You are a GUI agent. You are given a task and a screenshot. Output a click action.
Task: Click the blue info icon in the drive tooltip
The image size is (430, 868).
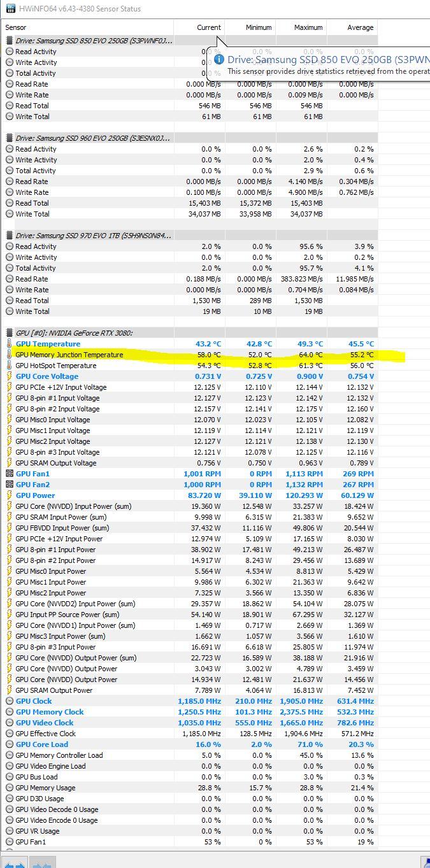(219, 59)
